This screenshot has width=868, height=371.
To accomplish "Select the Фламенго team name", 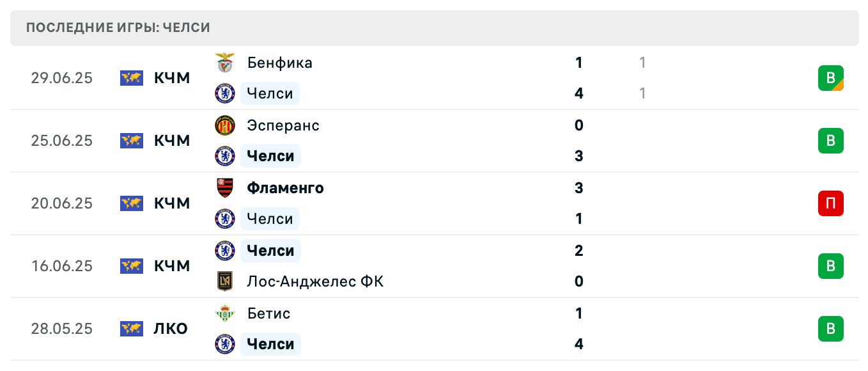I will point(285,188).
